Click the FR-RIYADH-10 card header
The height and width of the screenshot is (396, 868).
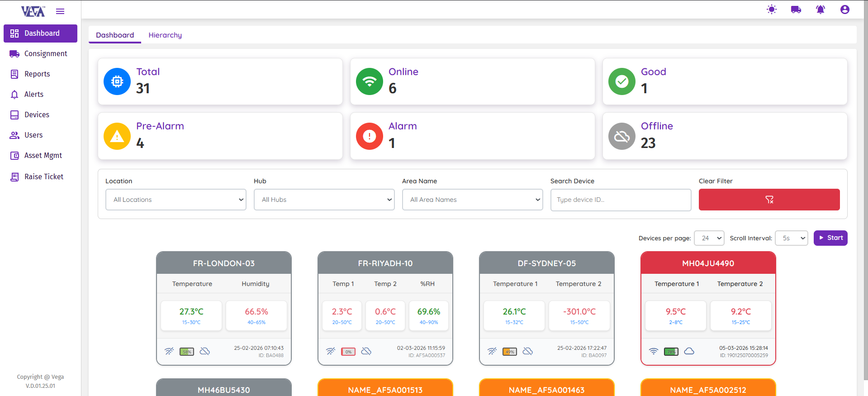pos(385,263)
